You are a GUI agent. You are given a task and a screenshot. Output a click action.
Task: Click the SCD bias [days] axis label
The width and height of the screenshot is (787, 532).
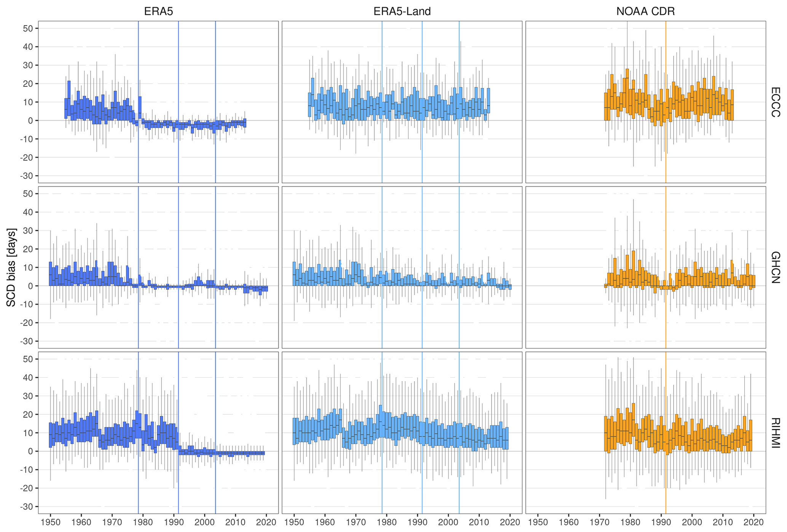point(11,267)
